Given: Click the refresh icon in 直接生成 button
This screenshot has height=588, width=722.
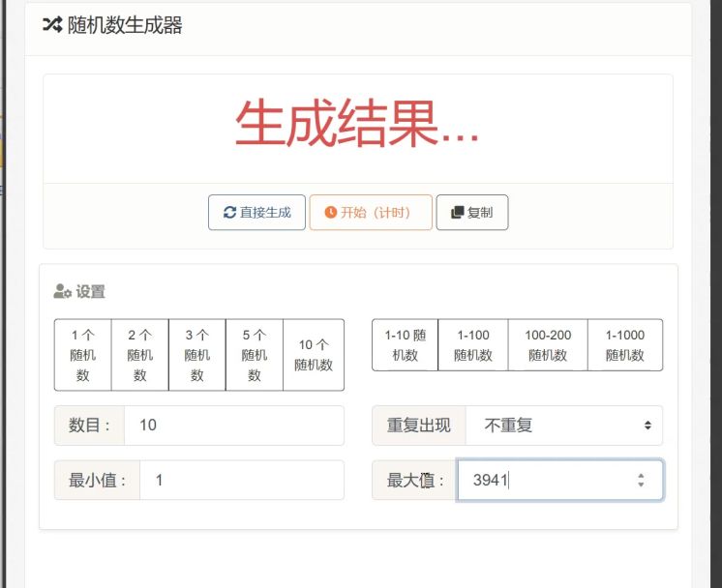Looking at the screenshot, I should 229,213.
